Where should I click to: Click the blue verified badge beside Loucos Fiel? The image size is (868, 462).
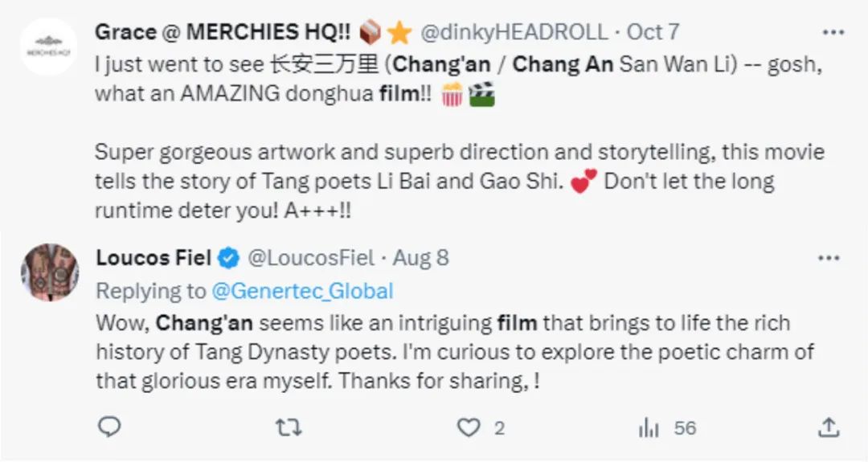pyautogui.click(x=229, y=258)
